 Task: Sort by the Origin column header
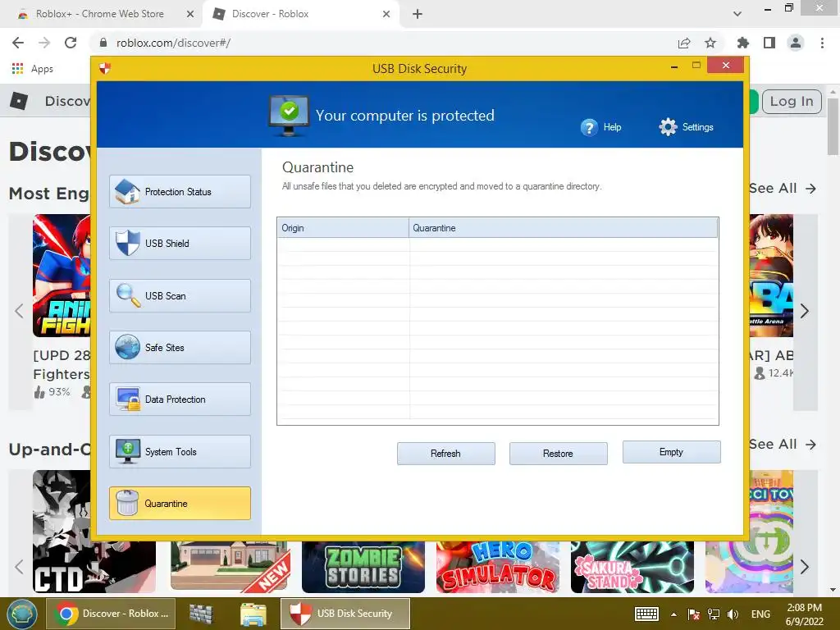[x=343, y=228]
